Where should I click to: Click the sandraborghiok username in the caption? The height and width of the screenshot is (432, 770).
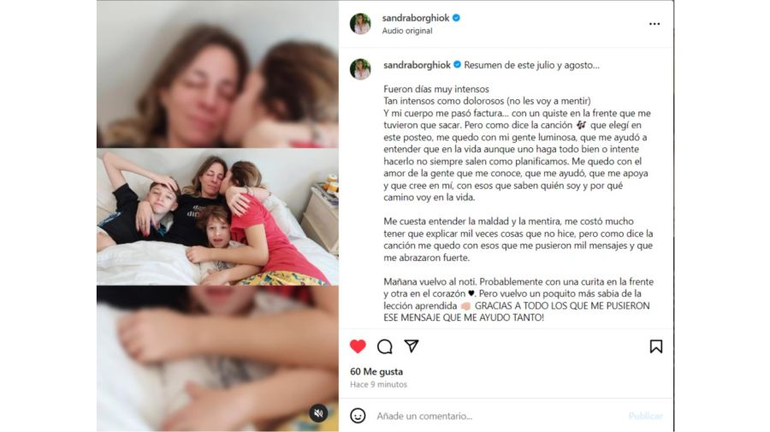coord(416,65)
